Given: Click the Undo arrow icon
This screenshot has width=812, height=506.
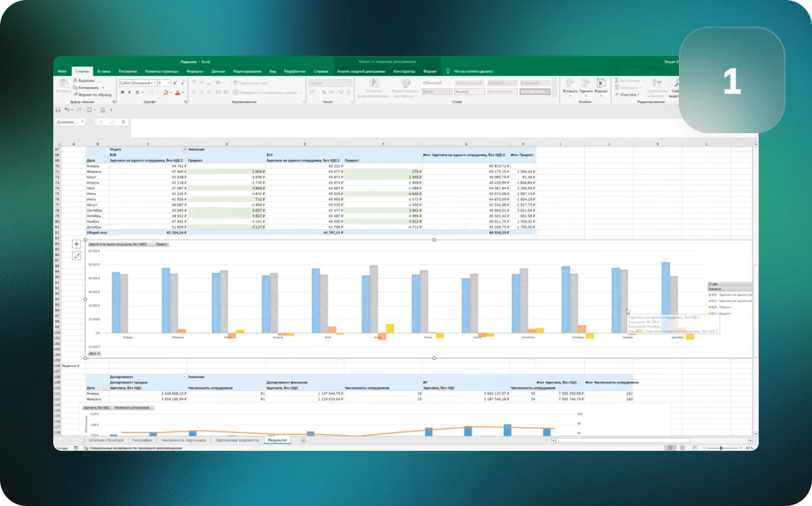Looking at the screenshot, I should coord(67,110).
